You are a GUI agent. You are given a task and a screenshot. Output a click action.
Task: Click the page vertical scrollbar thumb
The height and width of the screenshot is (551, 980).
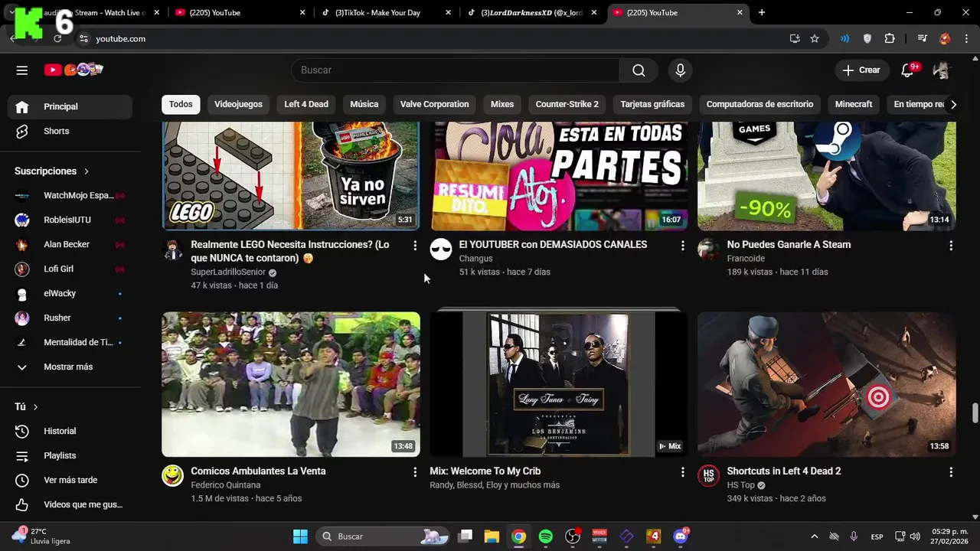[975, 412]
